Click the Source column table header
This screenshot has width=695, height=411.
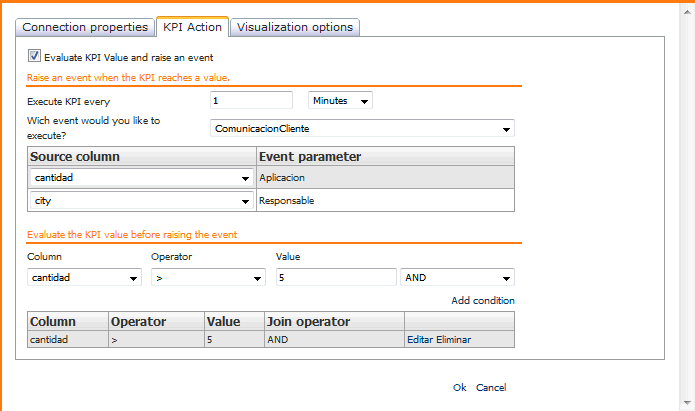(x=75, y=156)
